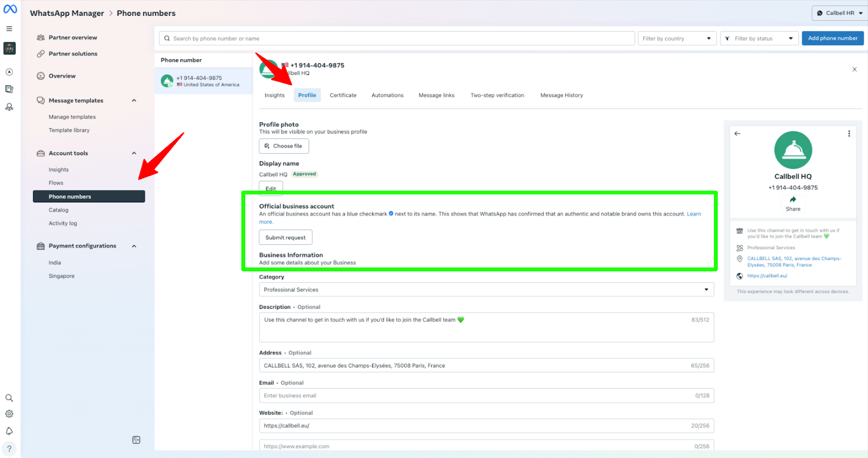Open the hamburger menu icon
This screenshot has width=868, height=458.
tap(9, 29)
